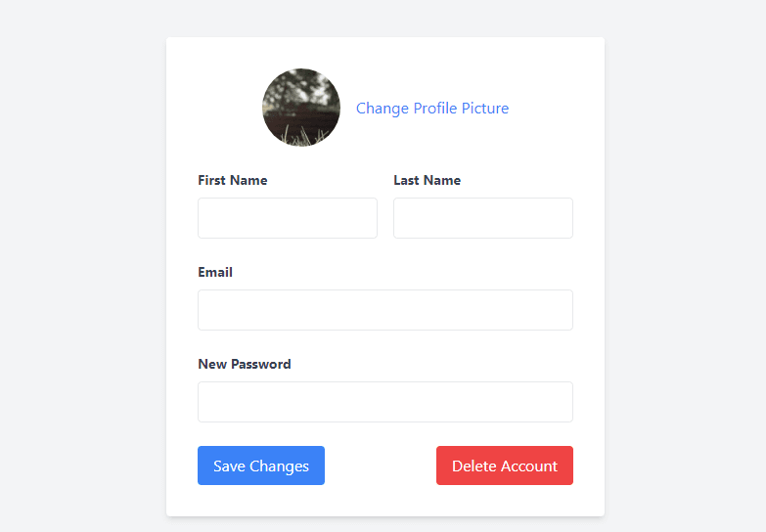The width and height of the screenshot is (766, 532).
Task: Place cursor in First Name box
Action: point(288,218)
